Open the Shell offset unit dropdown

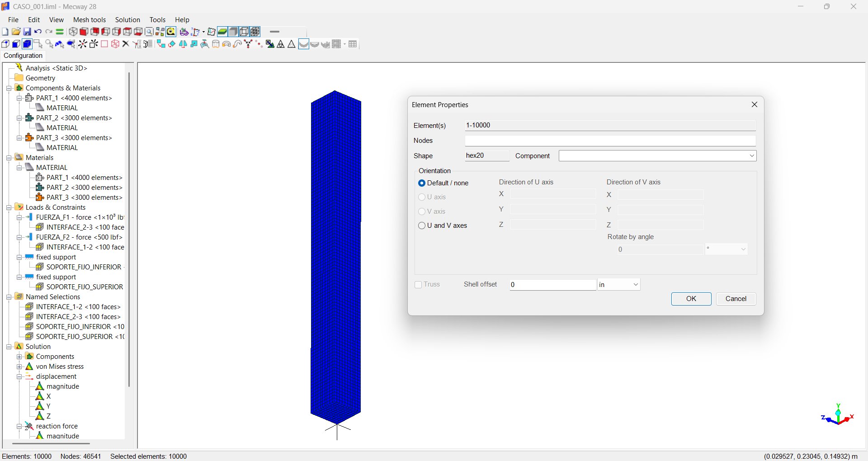(x=636, y=285)
